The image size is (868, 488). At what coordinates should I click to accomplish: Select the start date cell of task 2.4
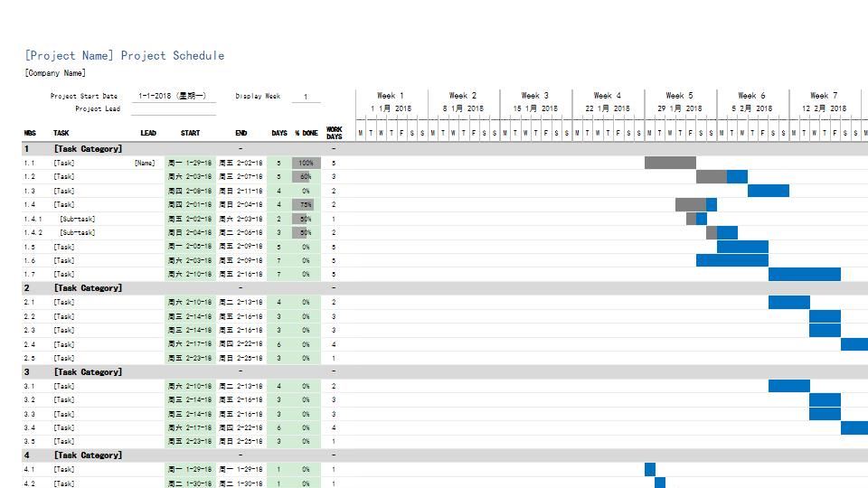tap(190, 344)
